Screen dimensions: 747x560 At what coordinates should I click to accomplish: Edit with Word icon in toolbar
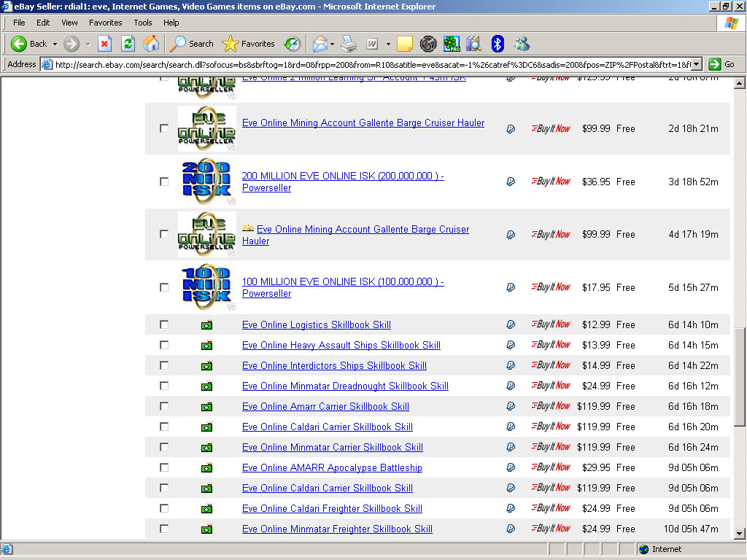(x=372, y=44)
